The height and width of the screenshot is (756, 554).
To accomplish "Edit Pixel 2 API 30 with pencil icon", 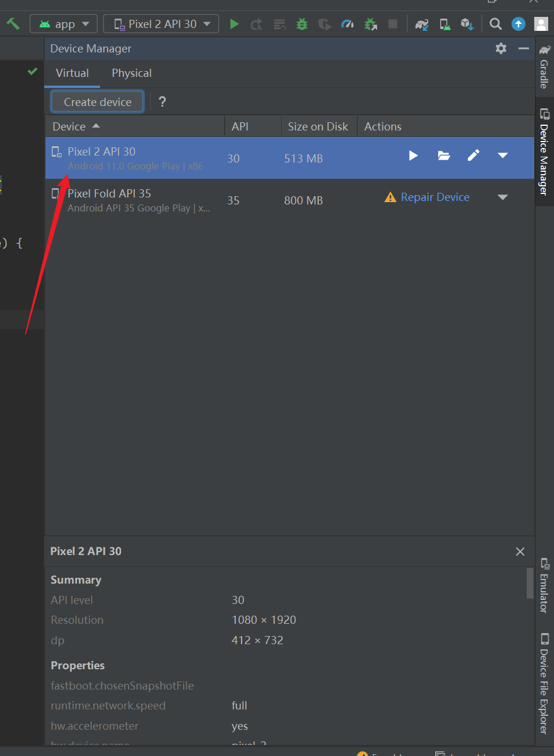I will click(474, 156).
